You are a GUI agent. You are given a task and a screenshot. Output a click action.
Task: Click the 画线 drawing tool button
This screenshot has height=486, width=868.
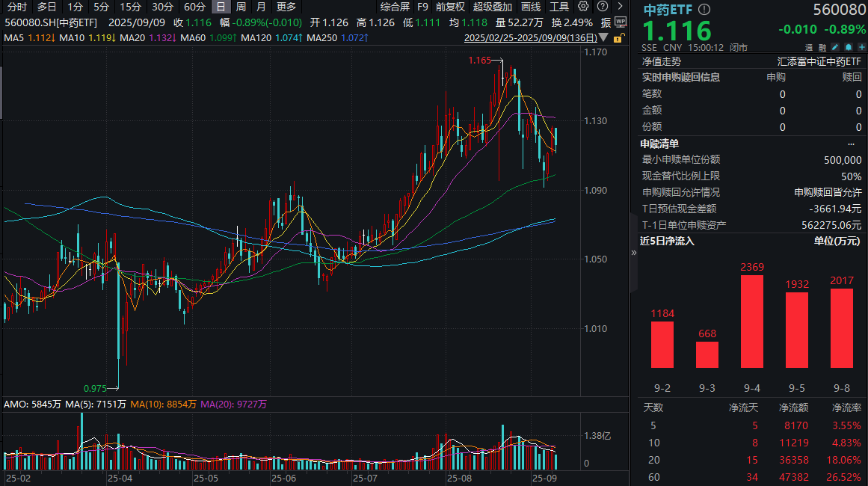[530, 7]
